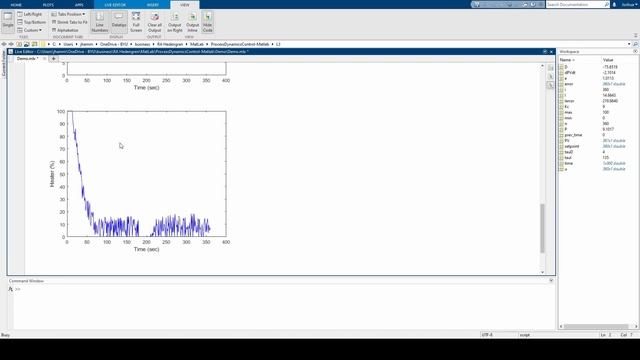Image resolution: width=640 pixels, height=360 pixels.
Task: Click Hide Code in ribbon
Action: 207,22
